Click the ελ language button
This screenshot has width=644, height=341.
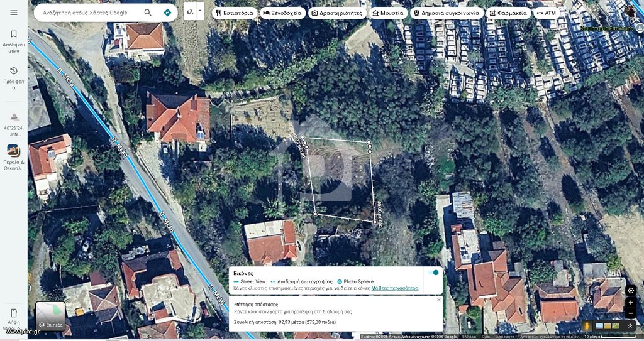[x=190, y=11]
